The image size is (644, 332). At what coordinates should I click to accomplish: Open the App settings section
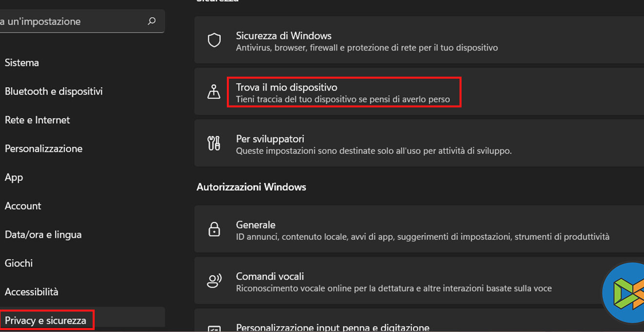tap(14, 177)
